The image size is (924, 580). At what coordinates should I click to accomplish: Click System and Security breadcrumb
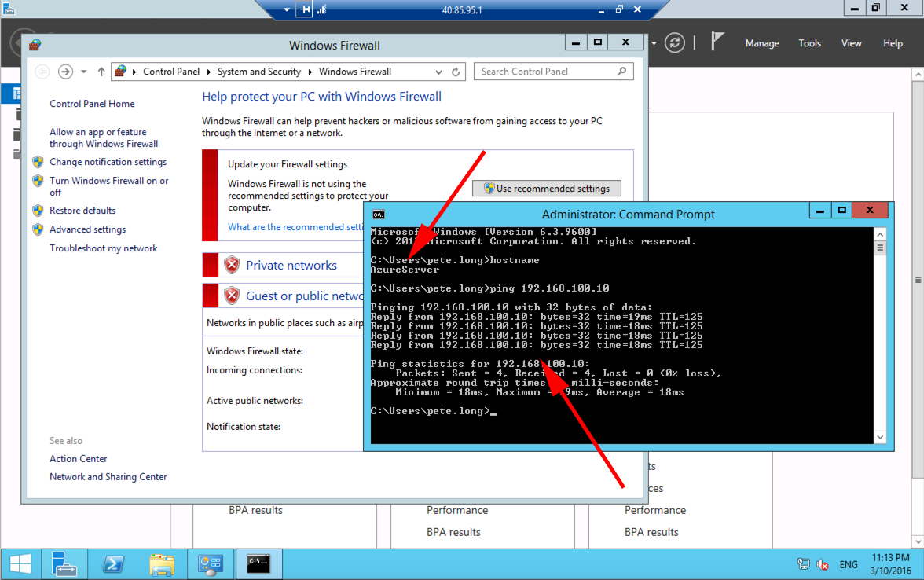[258, 72]
